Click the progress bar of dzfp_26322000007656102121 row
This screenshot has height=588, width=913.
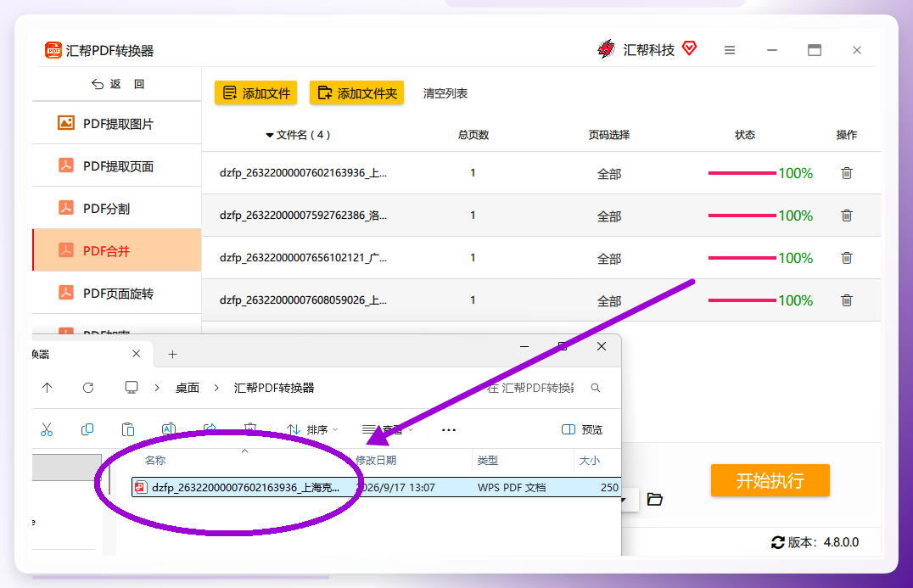click(x=742, y=257)
